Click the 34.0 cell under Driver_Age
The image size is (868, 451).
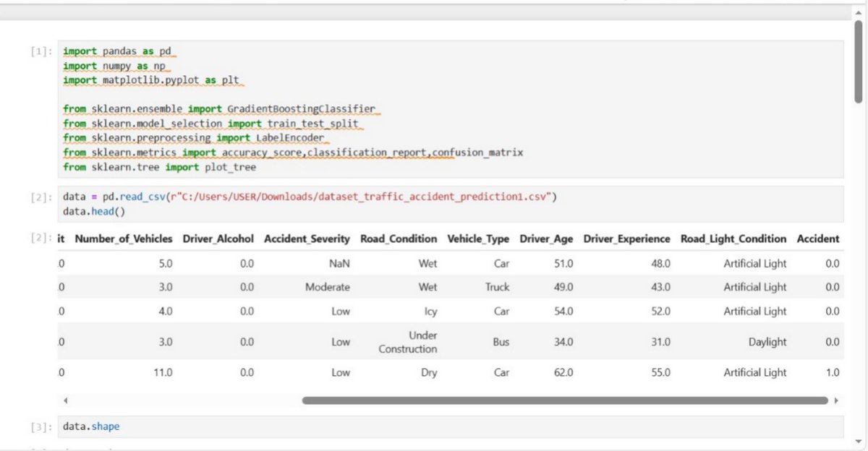(563, 342)
